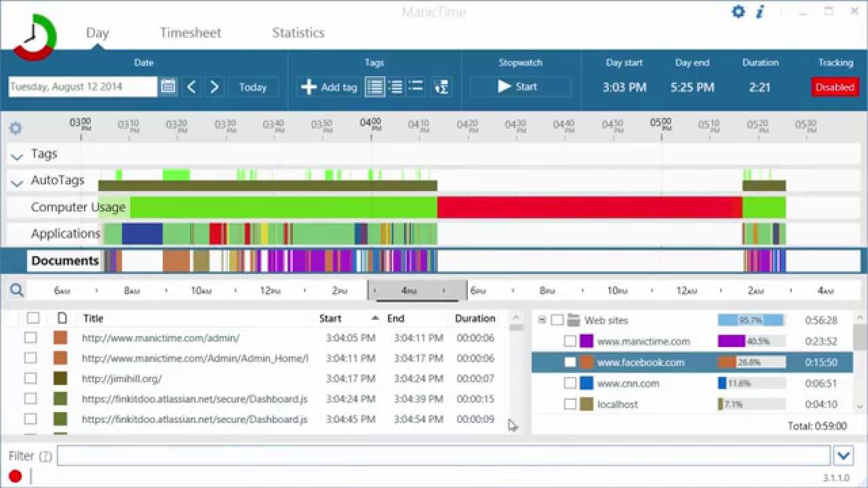Switch to the Timesheet tab
This screenshot has height=488, width=868.
(x=191, y=33)
